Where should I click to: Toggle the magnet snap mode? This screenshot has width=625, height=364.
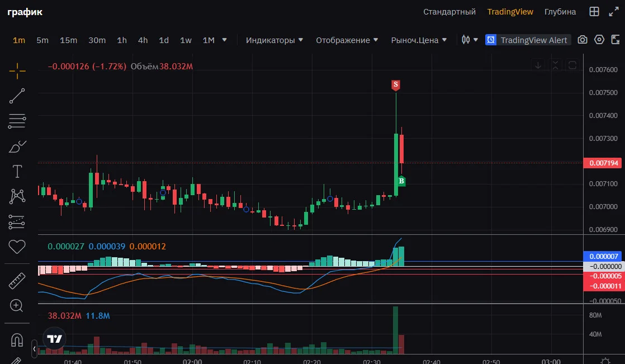point(17,340)
